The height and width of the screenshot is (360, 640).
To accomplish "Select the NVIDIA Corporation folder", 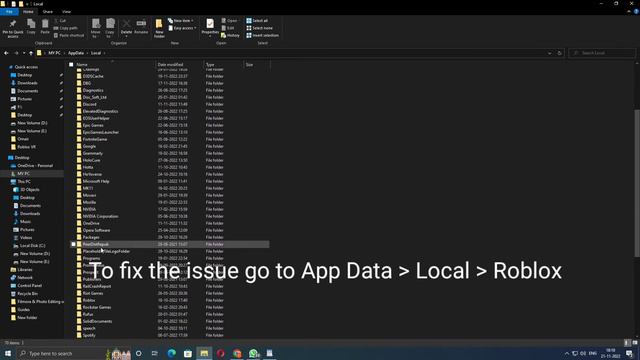I will 100,216.
